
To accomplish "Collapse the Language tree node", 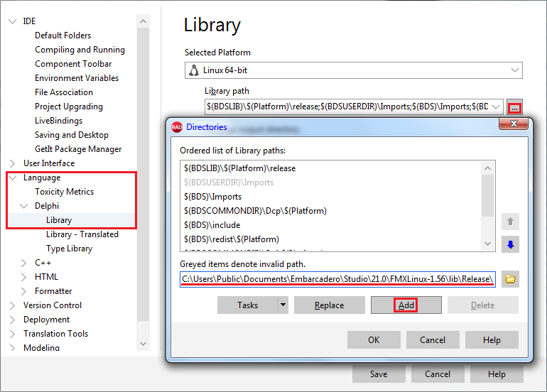I will coord(12,178).
